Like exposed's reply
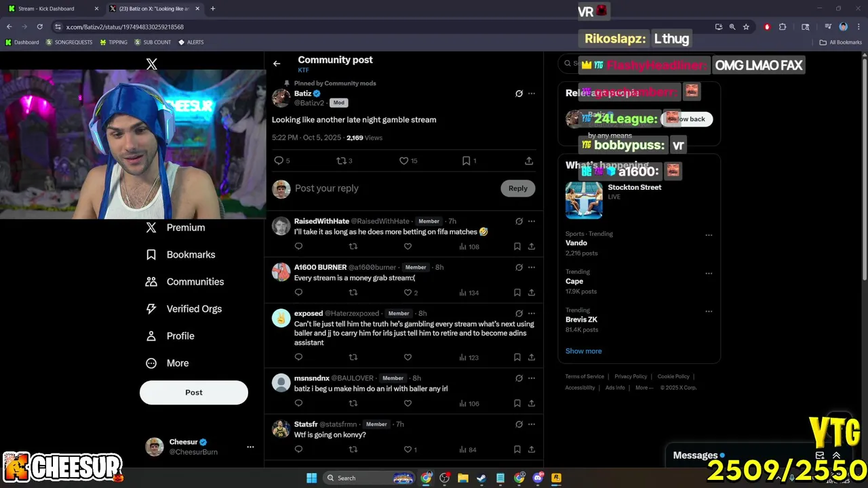Image resolution: width=868 pixels, height=488 pixels. click(408, 357)
